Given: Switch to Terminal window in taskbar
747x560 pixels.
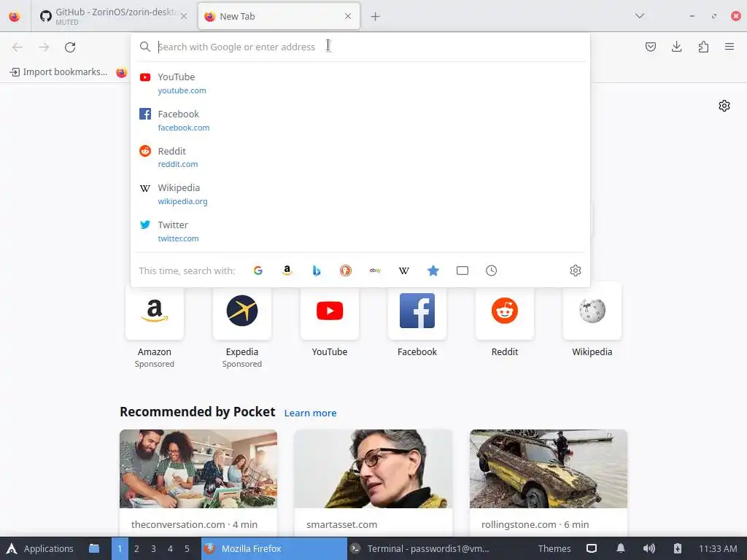Looking at the screenshot, I should (x=420, y=548).
